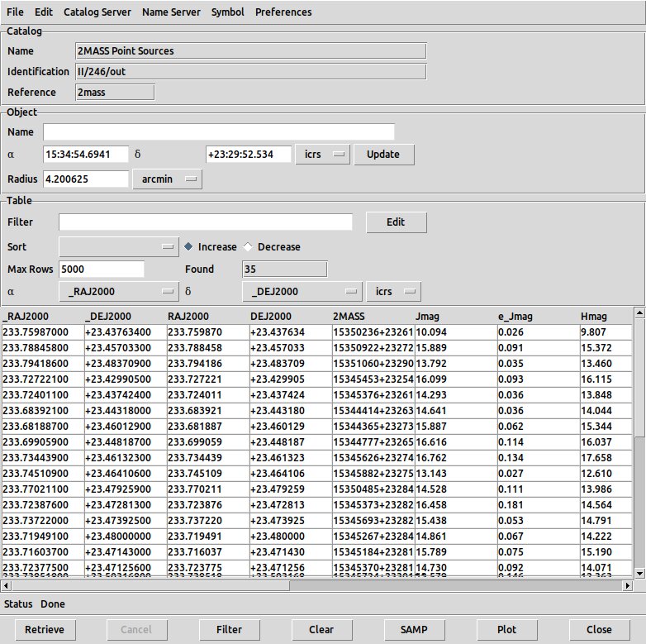Select e_Jmag cell 0.181
The image size is (646, 644).
(x=539, y=504)
